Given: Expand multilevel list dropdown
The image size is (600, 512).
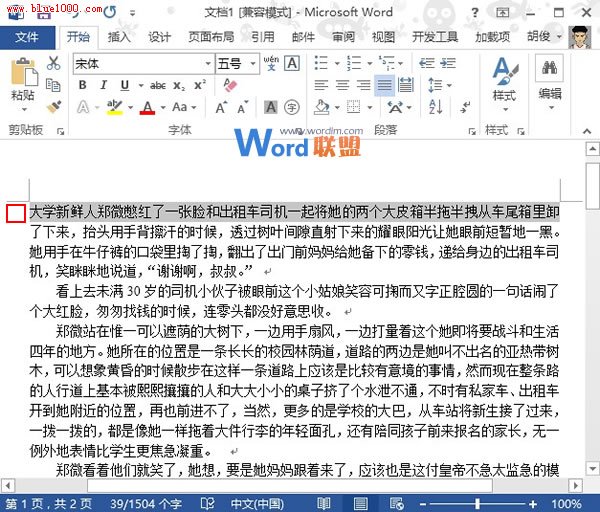Looking at the screenshot, I should pyautogui.click(x=401, y=64).
